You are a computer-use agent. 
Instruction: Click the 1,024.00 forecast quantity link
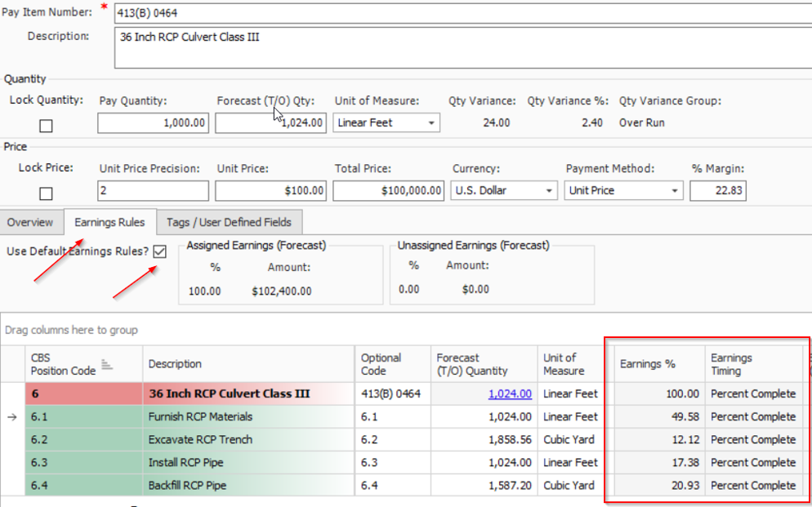coord(510,394)
